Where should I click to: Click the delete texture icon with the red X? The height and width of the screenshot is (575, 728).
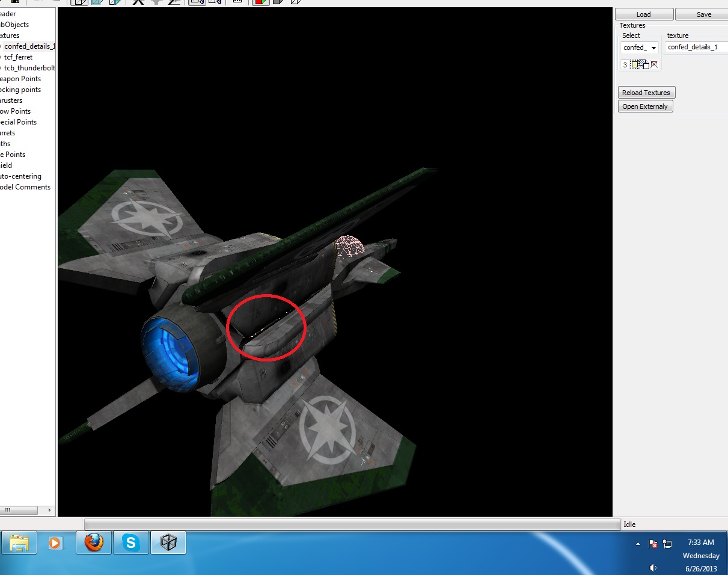(654, 64)
